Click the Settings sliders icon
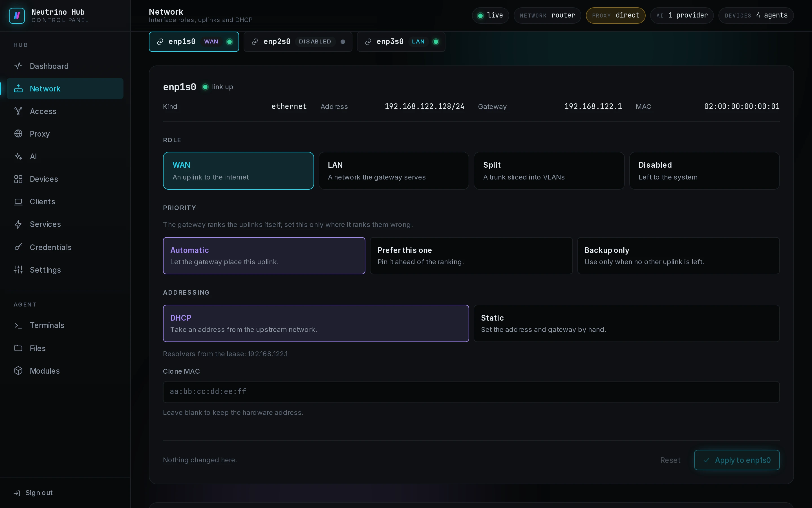812x508 pixels. [18, 270]
